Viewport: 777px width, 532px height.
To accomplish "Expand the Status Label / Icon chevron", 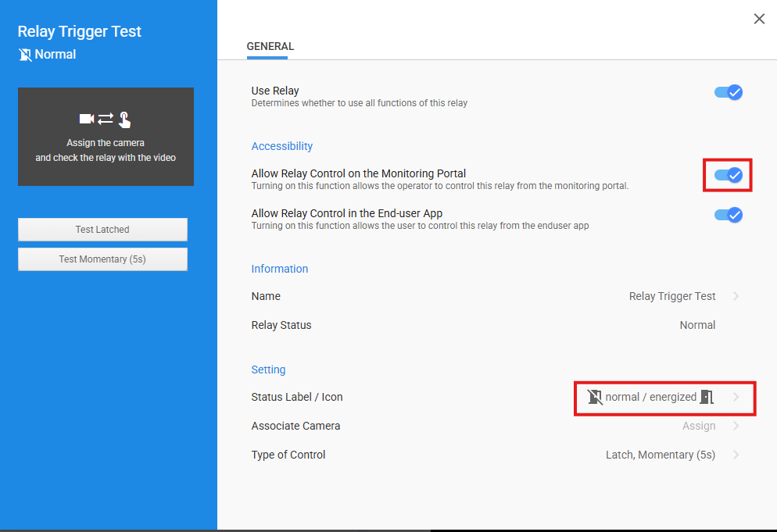I will [x=736, y=397].
